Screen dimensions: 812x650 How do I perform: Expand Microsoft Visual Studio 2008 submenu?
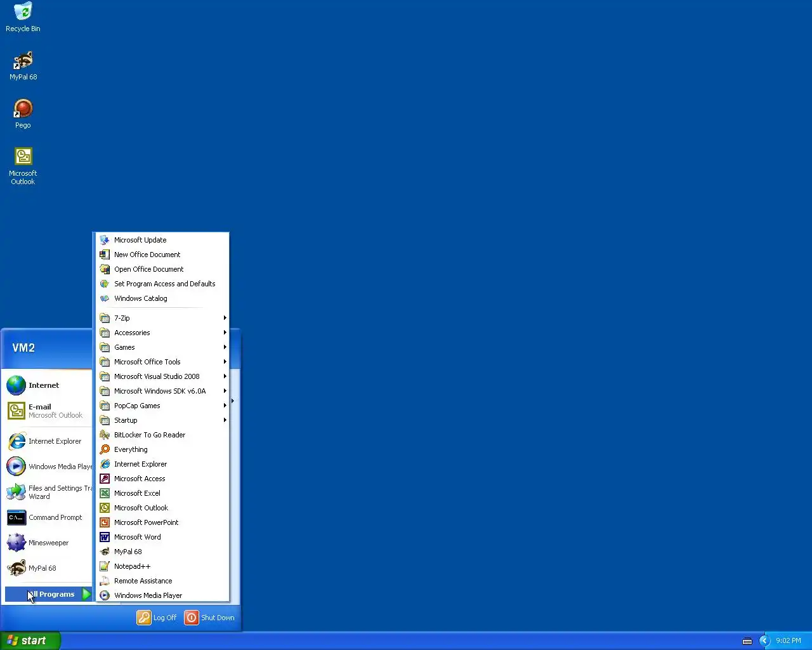point(162,376)
